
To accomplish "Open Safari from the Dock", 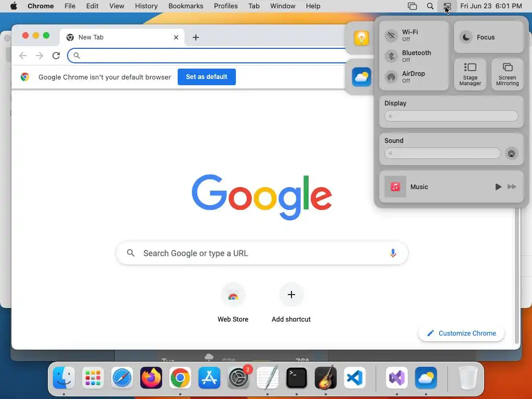I will [x=122, y=378].
